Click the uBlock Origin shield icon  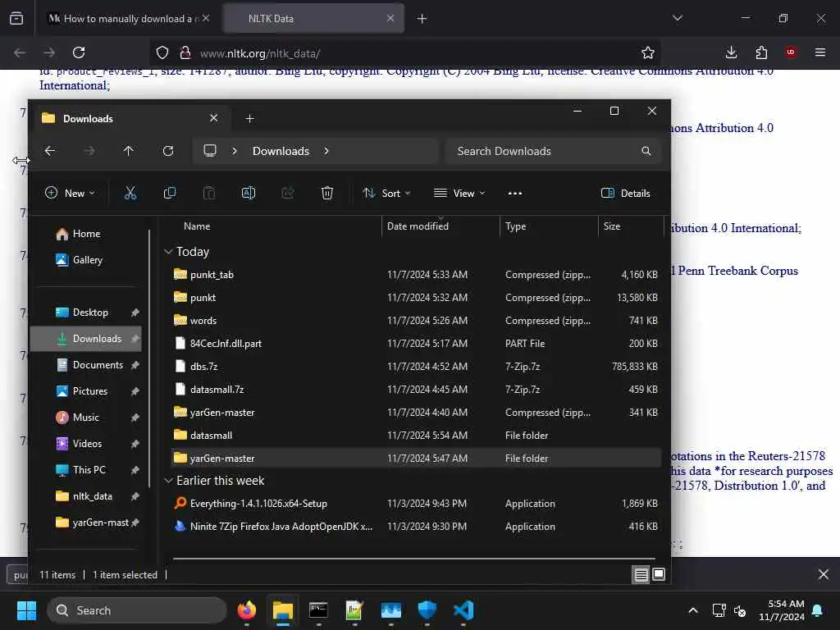click(x=791, y=52)
